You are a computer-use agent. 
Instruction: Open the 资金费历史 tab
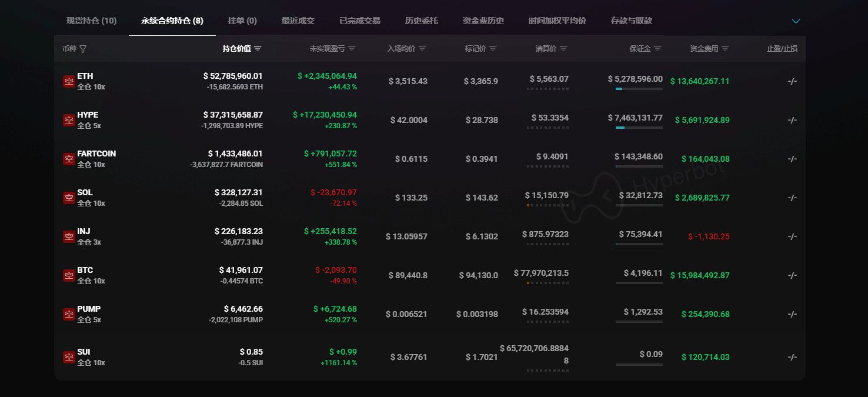[x=483, y=21]
